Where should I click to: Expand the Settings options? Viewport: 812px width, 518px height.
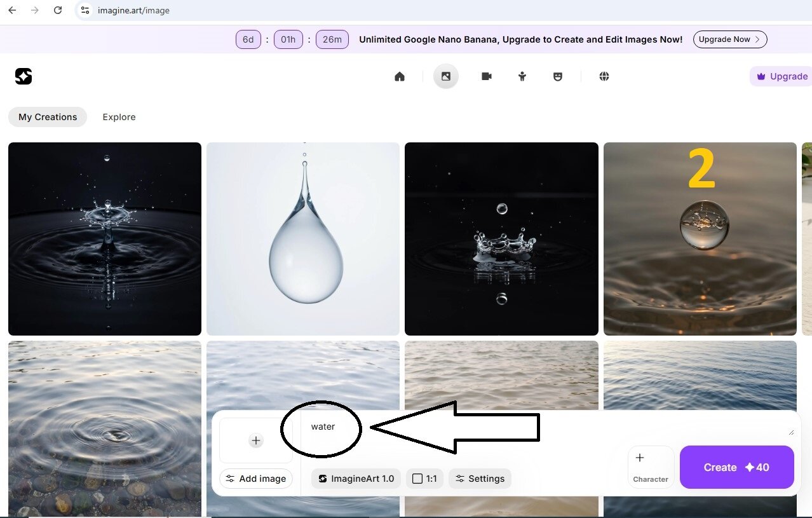pos(480,479)
